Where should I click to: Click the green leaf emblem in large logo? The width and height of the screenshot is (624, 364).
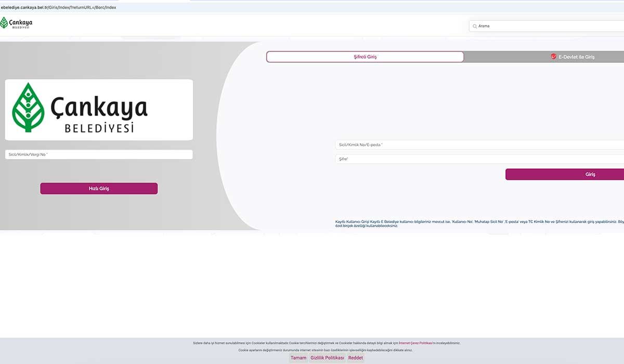tap(28, 107)
